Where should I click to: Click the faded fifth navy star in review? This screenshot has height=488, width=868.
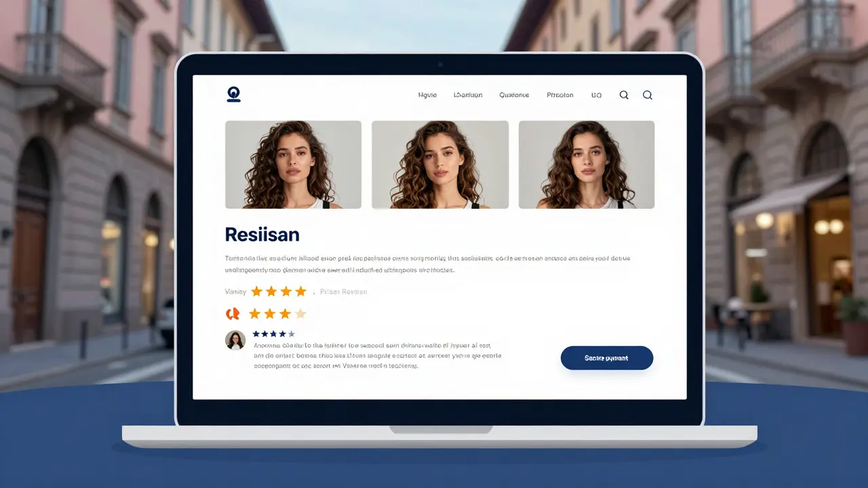click(x=292, y=333)
